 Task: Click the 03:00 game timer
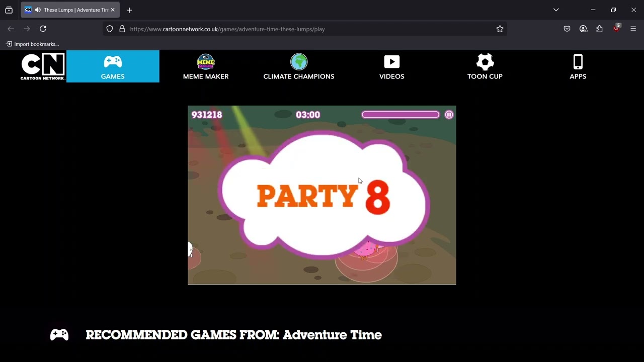tap(308, 115)
